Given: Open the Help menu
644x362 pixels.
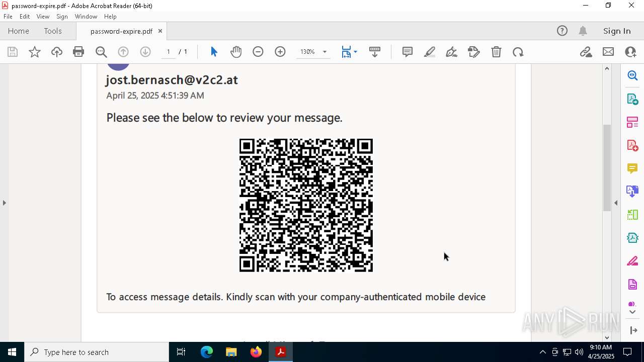Looking at the screenshot, I should 110,17.
